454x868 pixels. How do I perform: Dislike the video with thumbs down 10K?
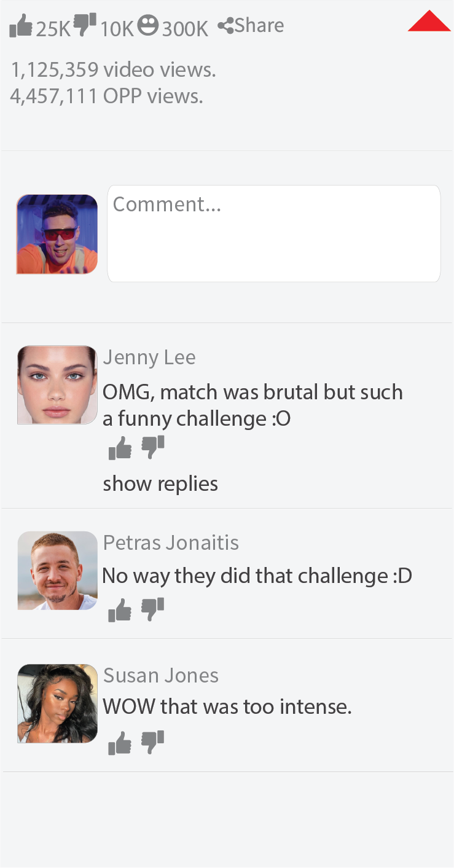tap(85, 25)
